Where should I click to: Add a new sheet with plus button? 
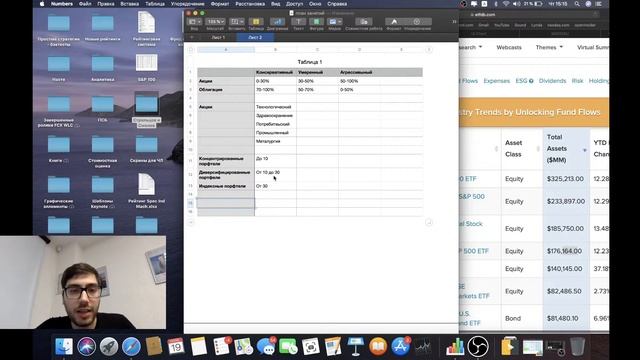pyautogui.click(x=191, y=37)
